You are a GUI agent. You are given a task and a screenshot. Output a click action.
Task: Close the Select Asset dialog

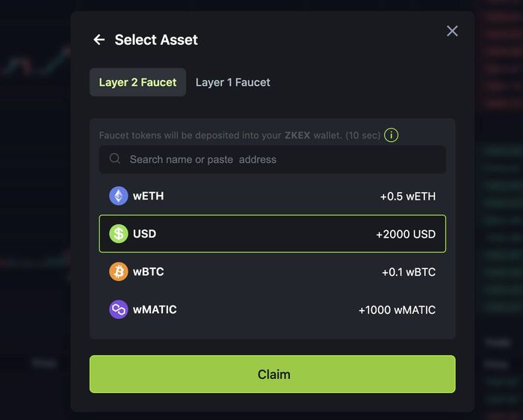[452, 31]
